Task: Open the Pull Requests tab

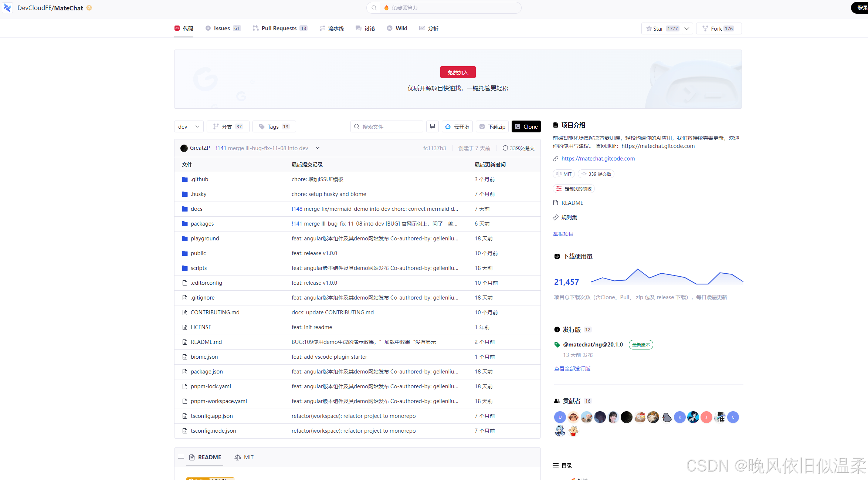Action: 279,28
